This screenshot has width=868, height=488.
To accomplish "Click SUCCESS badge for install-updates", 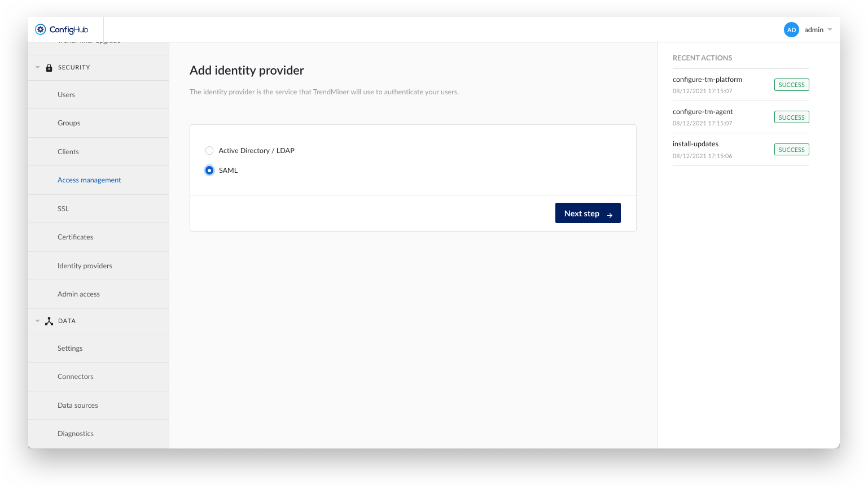I will [x=791, y=150].
